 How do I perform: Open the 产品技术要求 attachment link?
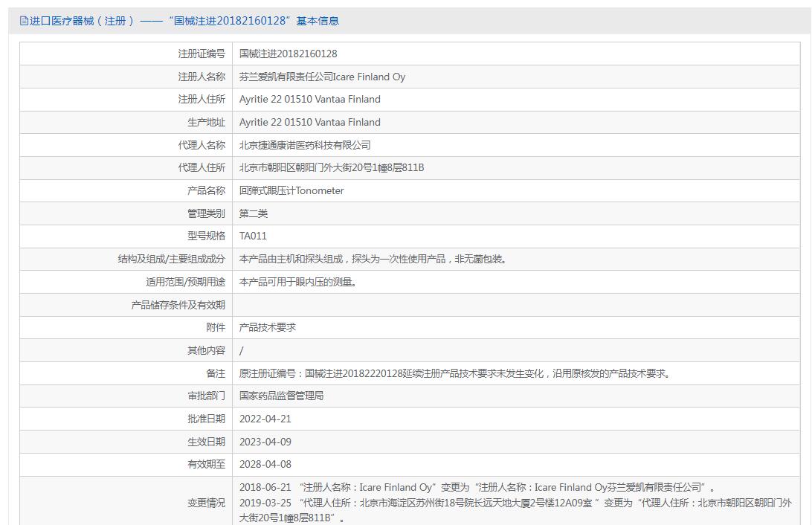tap(268, 328)
